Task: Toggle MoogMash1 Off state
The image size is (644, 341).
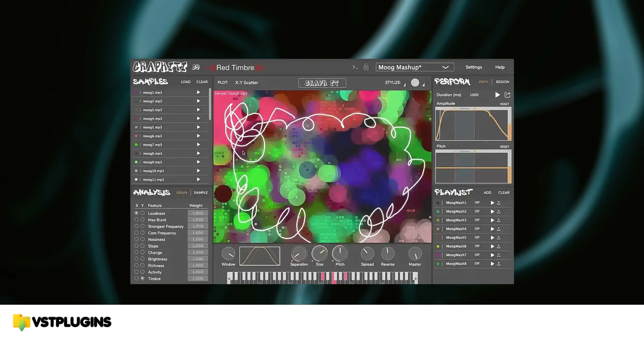Action: tap(477, 203)
